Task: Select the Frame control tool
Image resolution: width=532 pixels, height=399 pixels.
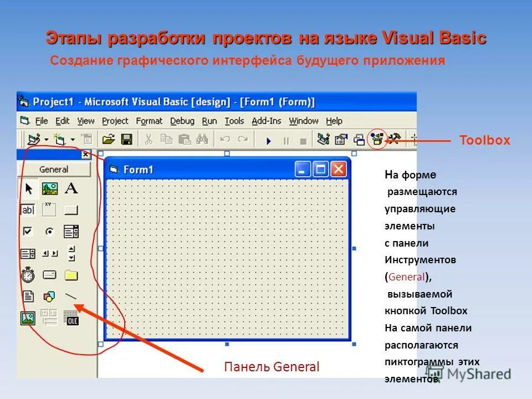Action: tap(49, 209)
